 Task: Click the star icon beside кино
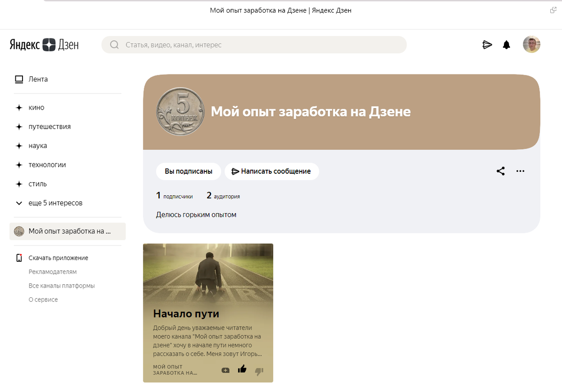[19, 108]
